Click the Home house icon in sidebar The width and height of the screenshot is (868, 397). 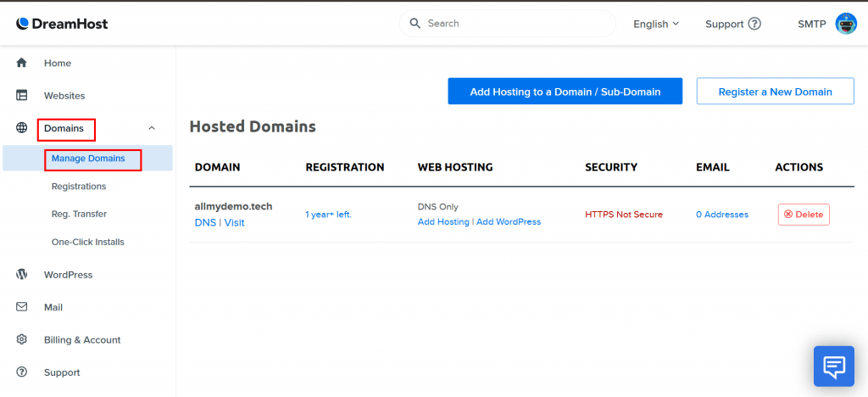tap(21, 63)
